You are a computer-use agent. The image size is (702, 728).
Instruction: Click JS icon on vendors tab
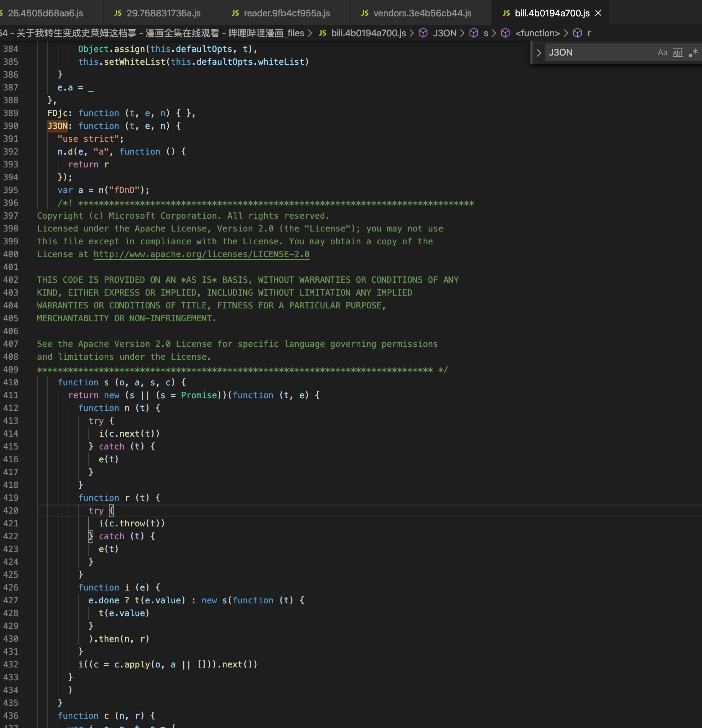pos(365,13)
